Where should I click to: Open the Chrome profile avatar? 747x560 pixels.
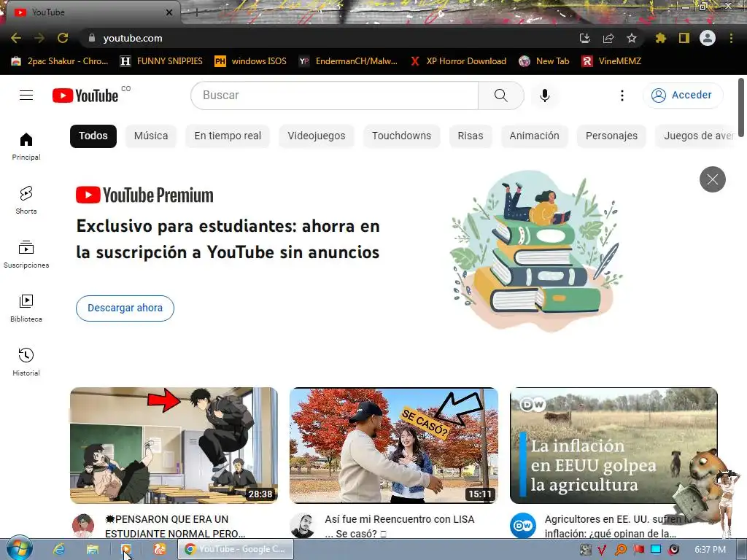click(708, 38)
